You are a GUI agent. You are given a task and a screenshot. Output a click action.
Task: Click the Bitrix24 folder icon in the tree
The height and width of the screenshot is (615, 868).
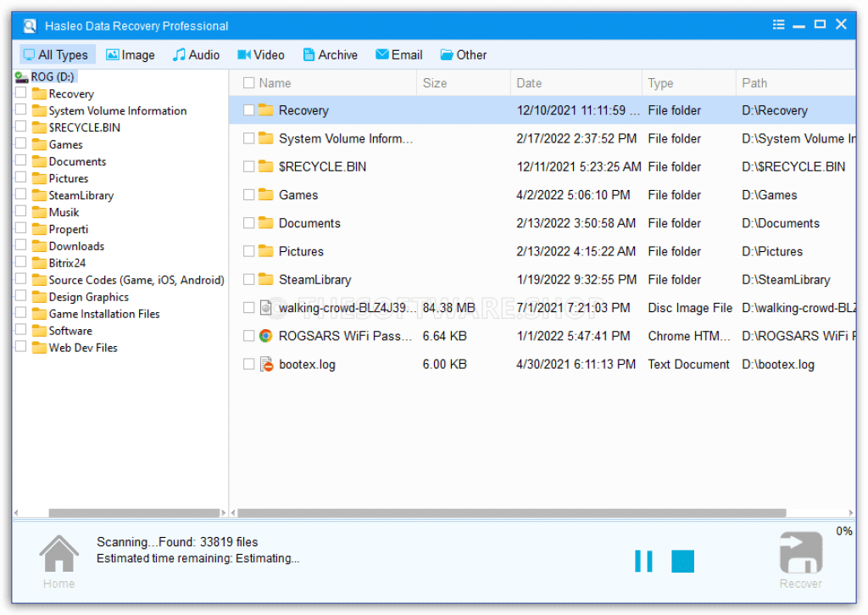39,263
